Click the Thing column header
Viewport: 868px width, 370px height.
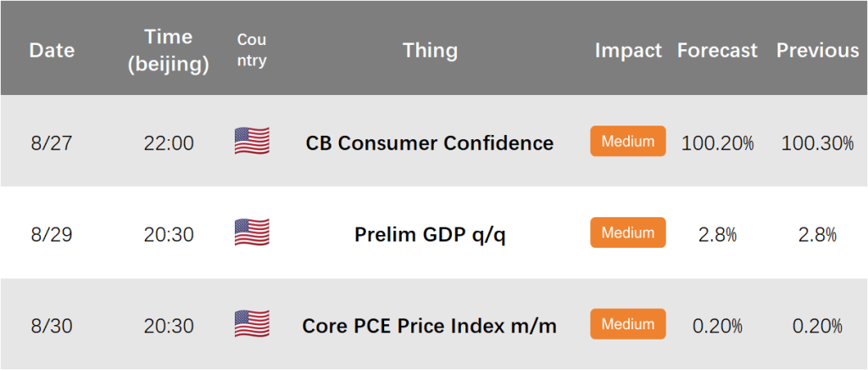click(x=430, y=50)
